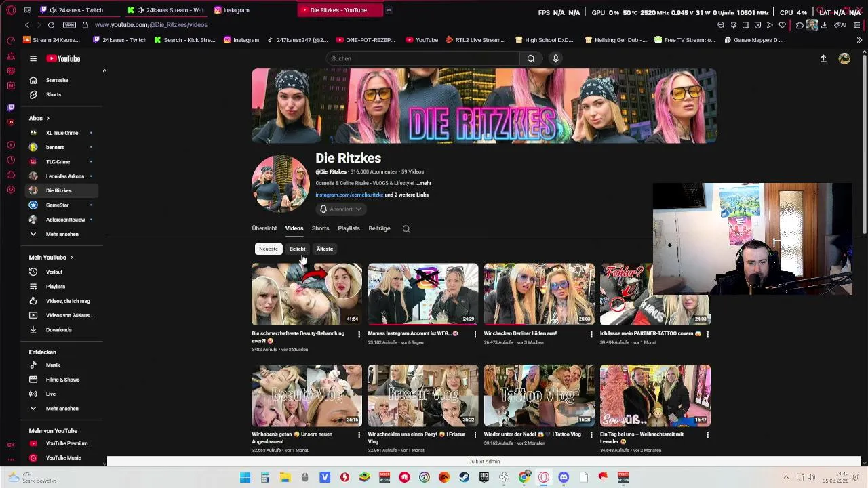Show more bookmarks with the double chevron
This screenshot has height=488, width=868.
[859, 40]
